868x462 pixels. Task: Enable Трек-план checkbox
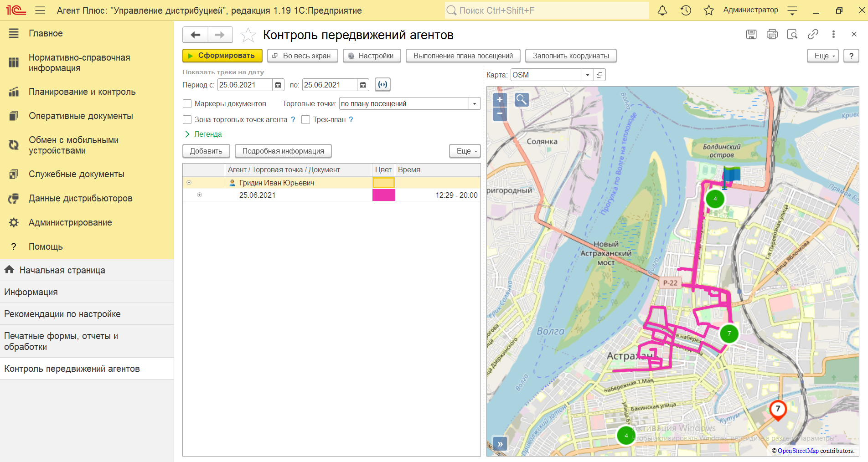[305, 120]
